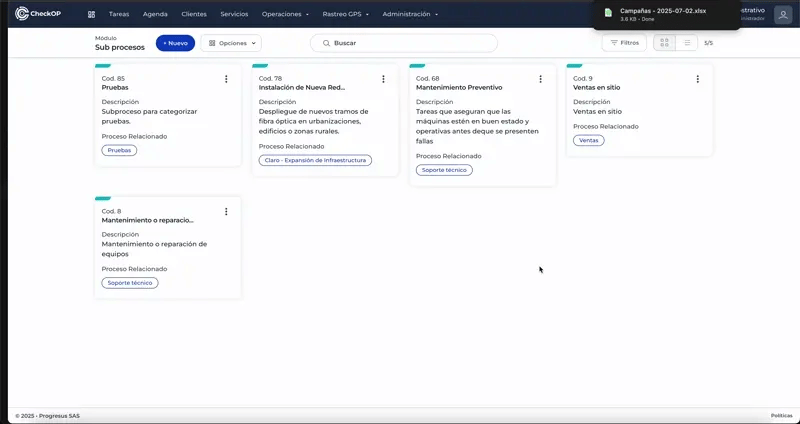800x424 pixels.
Task: Open the dashboard grid icon in navbar
Action: click(x=91, y=14)
